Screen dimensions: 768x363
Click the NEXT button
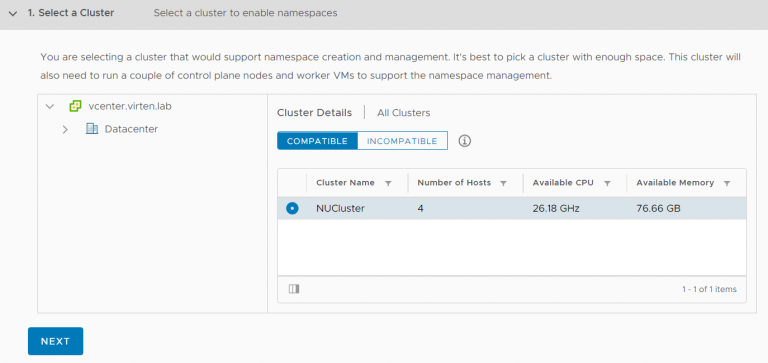pos(55,341)
